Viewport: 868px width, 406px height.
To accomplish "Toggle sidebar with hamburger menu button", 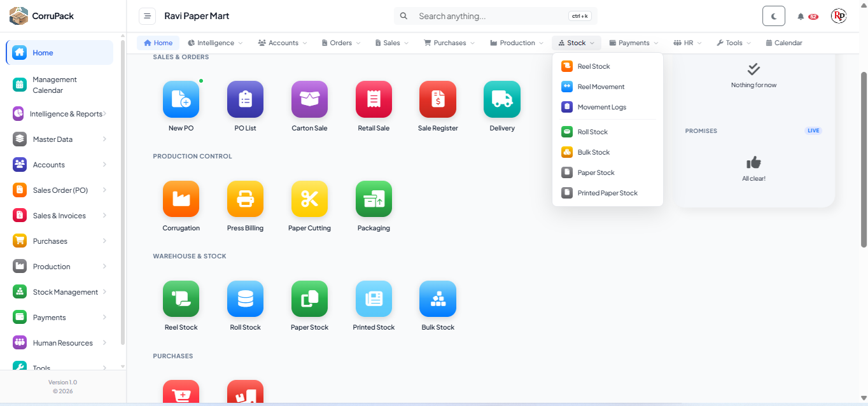I will (147, 17).
